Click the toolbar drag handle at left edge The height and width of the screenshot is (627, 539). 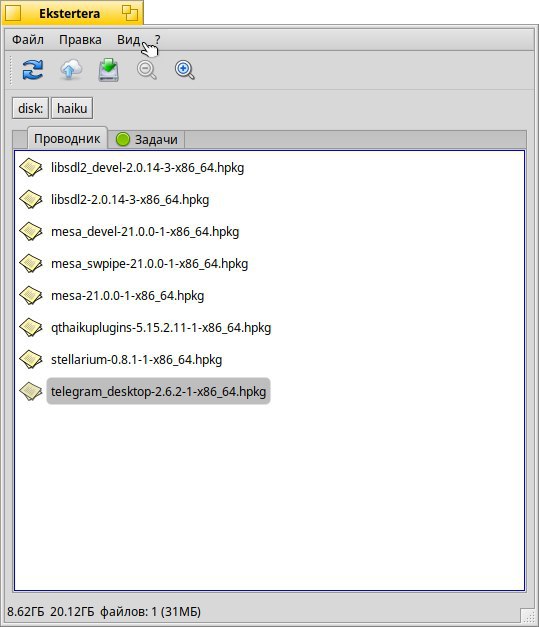[x=11, y=70]
